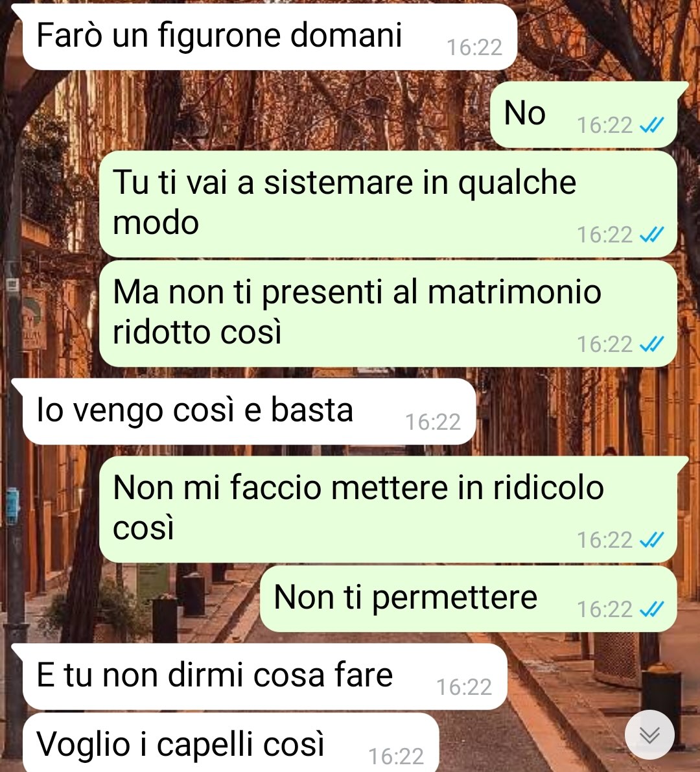700x772 pixels.
Task: Tap blue read ticks on the 'No' message
Action: (x=652, y=126)
